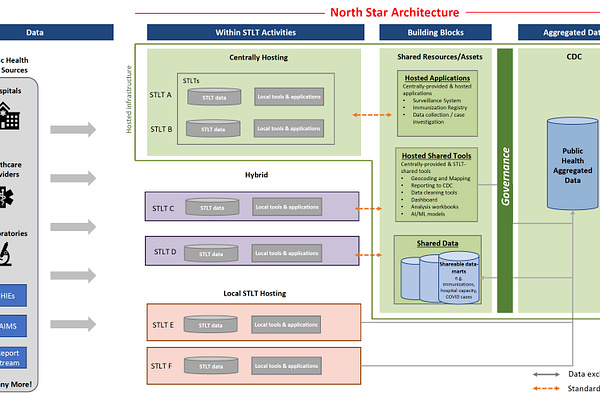The width and height of the screenshot is (600, 400).
Task: Click STLT E Local tools & applications box
Action: [286, 325]
